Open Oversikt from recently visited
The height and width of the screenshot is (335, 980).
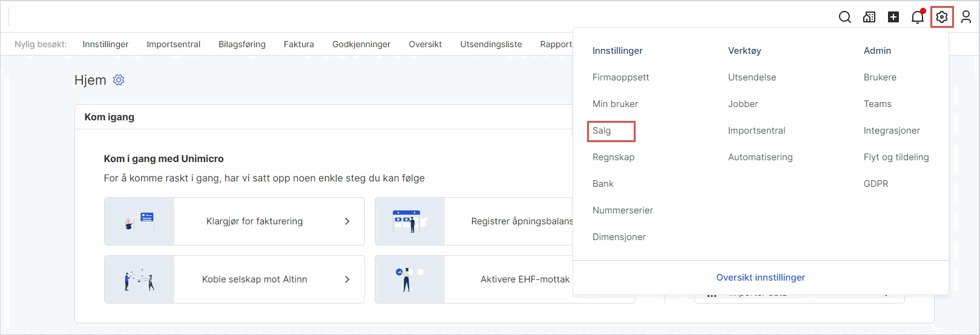(x=425, y=44)
